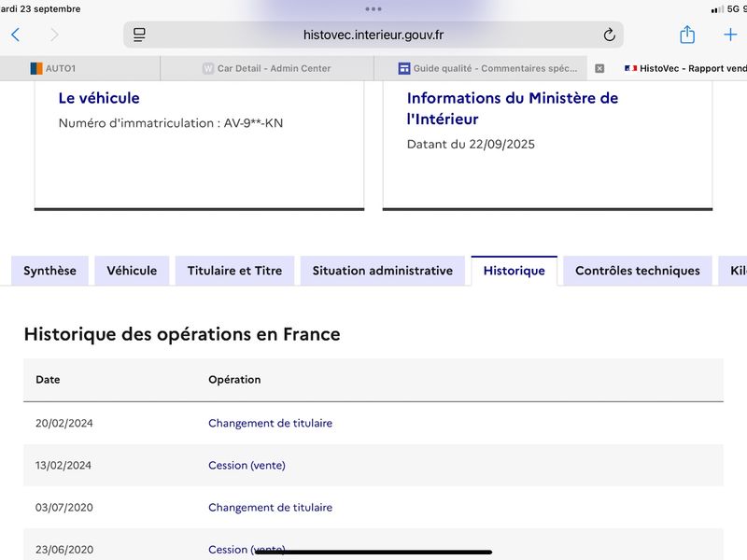Click the forward navigation arrow

point(54,35)
